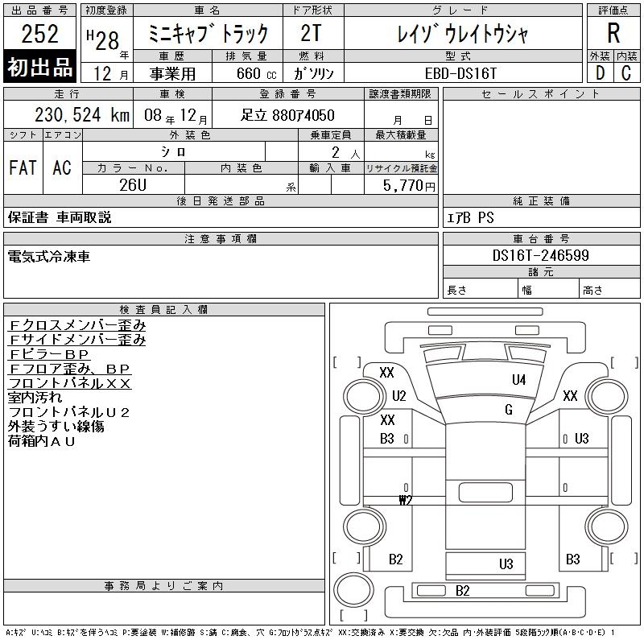The image size is (644, 644).
Task: Click the Fクロスメンバー歪み inspector note
Action: pyautogui.click(x=77, y=325)
